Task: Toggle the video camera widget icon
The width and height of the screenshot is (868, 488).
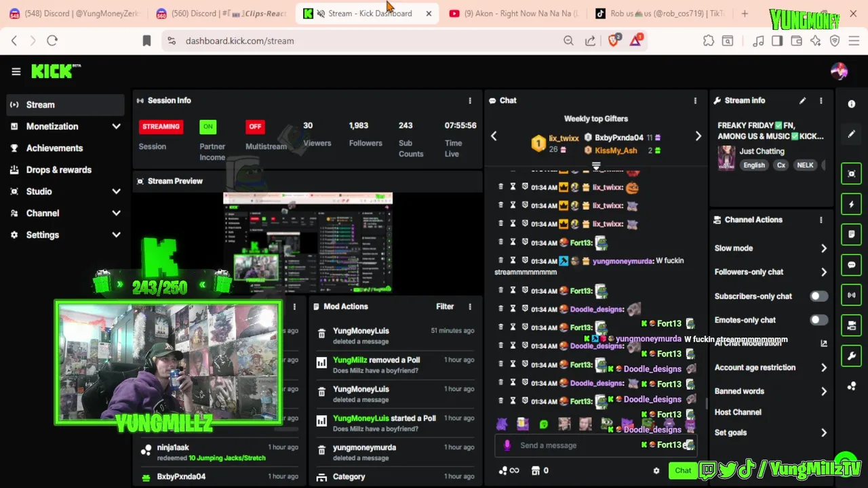Action: (x=852, y=325)
